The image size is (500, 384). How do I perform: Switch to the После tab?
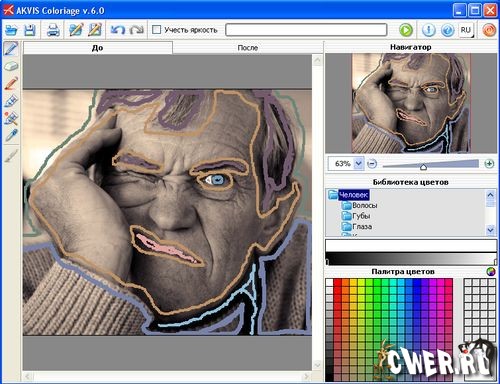pyautogui.click(x=248, y=48)
